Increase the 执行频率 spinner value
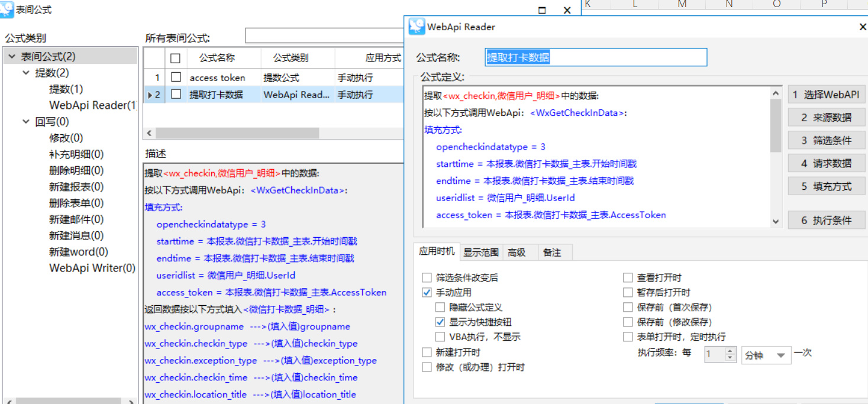The image size is (868, 404). (x=730, y=351)
